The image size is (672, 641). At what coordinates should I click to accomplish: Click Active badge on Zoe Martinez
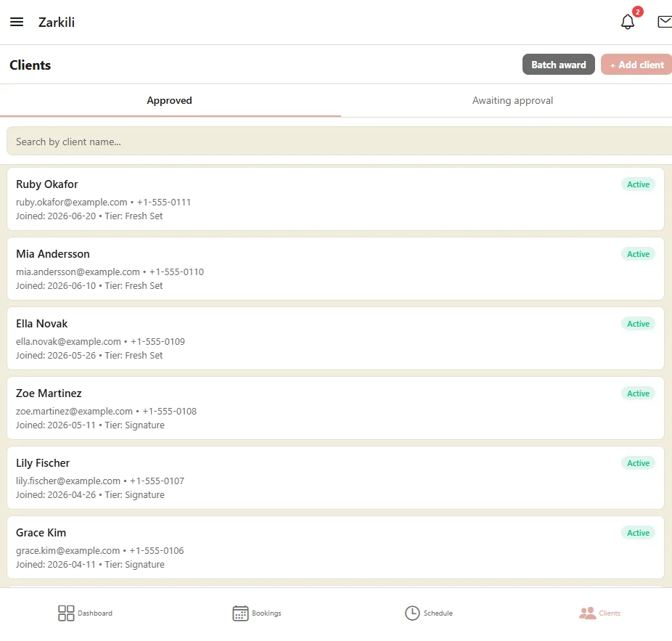point(638,393)
